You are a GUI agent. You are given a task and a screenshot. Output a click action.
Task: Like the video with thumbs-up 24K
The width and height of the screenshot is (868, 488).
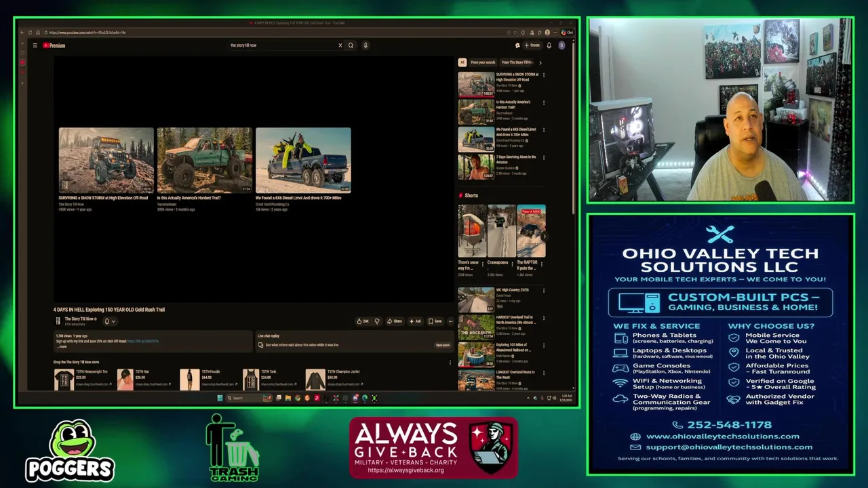click(x=363, y=321)
